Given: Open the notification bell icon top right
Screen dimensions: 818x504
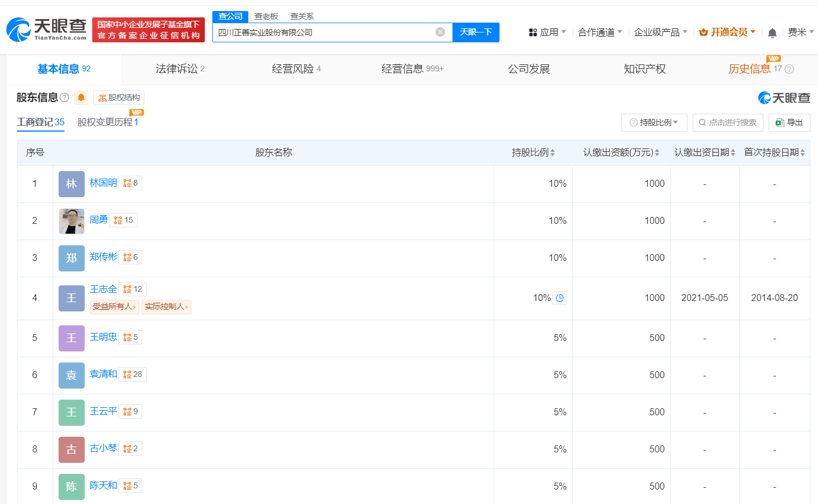Looking at the screenshot, I should [772, 32].
